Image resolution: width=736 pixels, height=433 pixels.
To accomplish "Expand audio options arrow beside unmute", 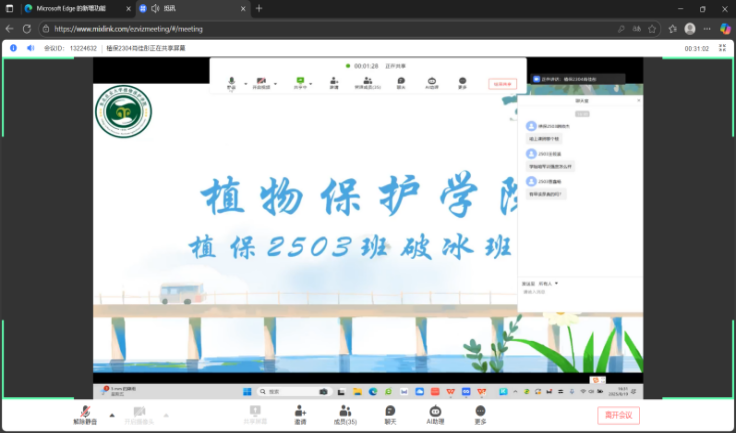I will click(x=111, y=414).
